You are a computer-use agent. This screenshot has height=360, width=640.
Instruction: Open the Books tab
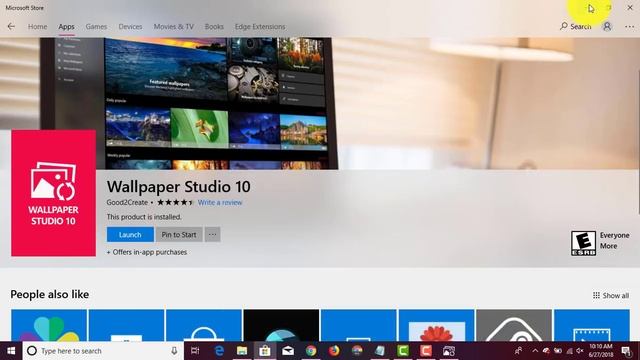coord(214,27)
